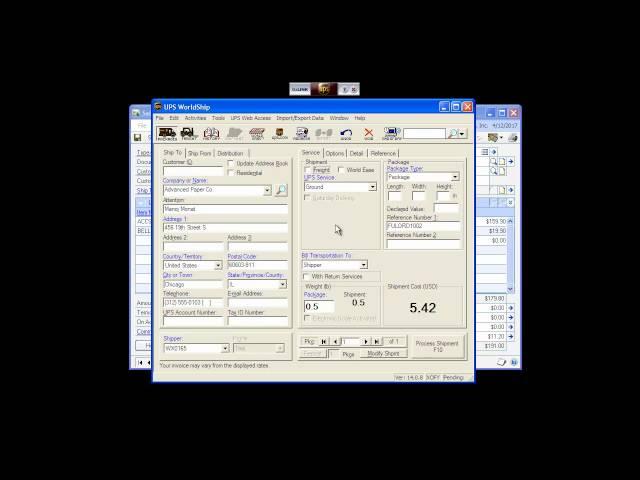Toggle Electronic Scale Activated checkbox

307,318
